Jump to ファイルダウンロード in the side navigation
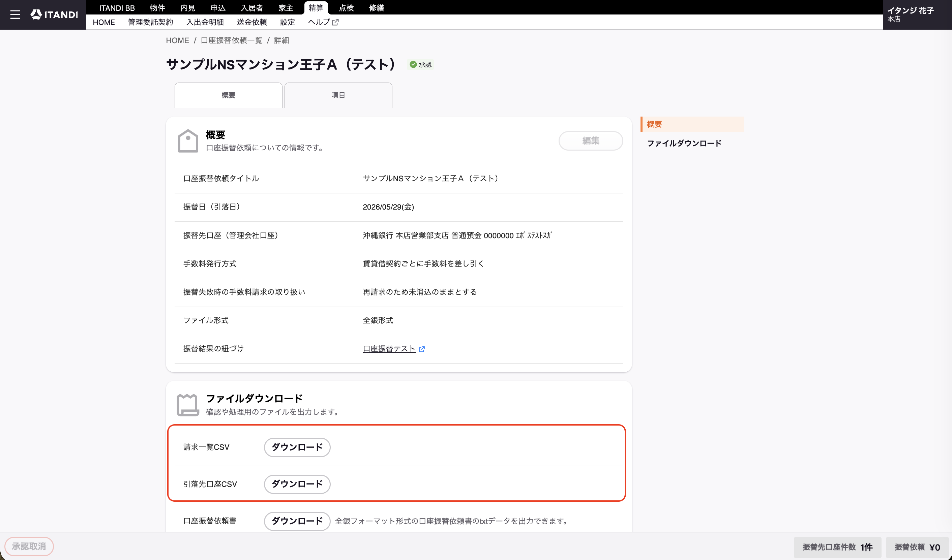 (x=684, y=144)
